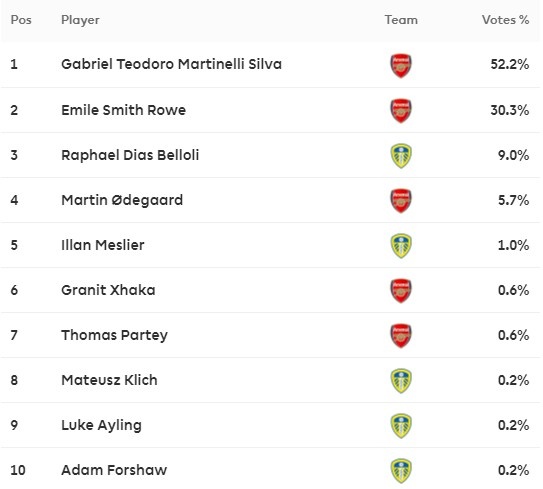Select Arsenal crest next to Thomas Partey
Image resolution: width=543 pixels, height=489 pixels.
[x=401, y=336]
